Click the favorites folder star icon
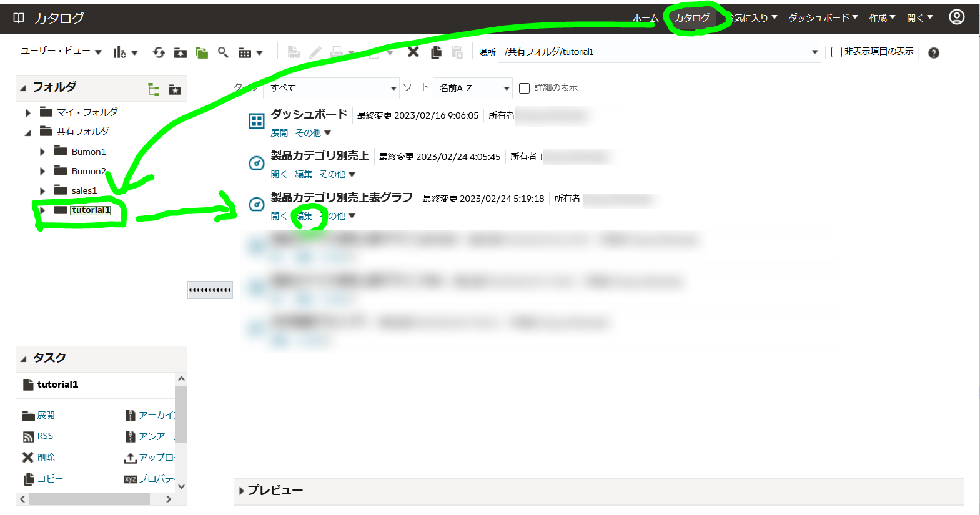The image size is (980, 515). coord(175,89)
